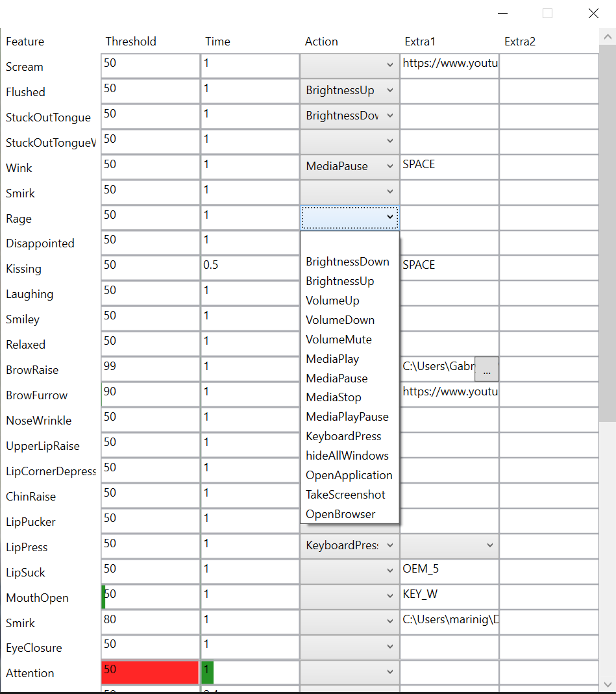Choose VolumeMute option in the list

coord(350,340)
